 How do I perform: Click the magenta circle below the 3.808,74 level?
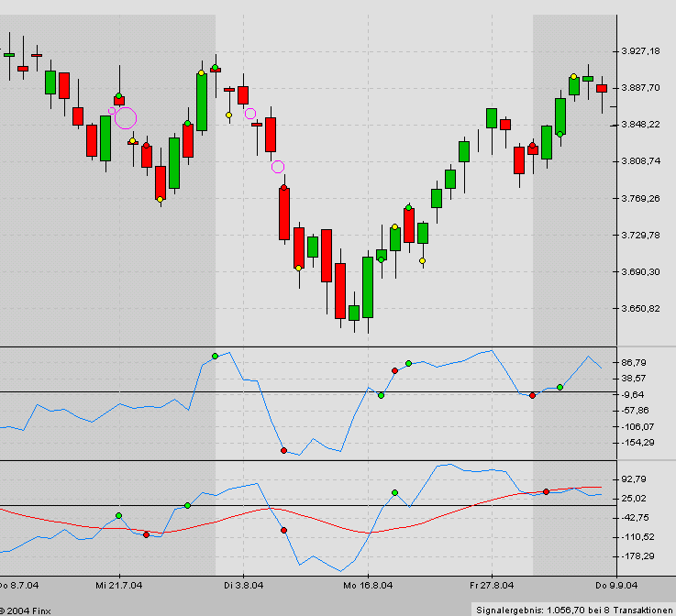pyautogui.click(x=278, y=167)
